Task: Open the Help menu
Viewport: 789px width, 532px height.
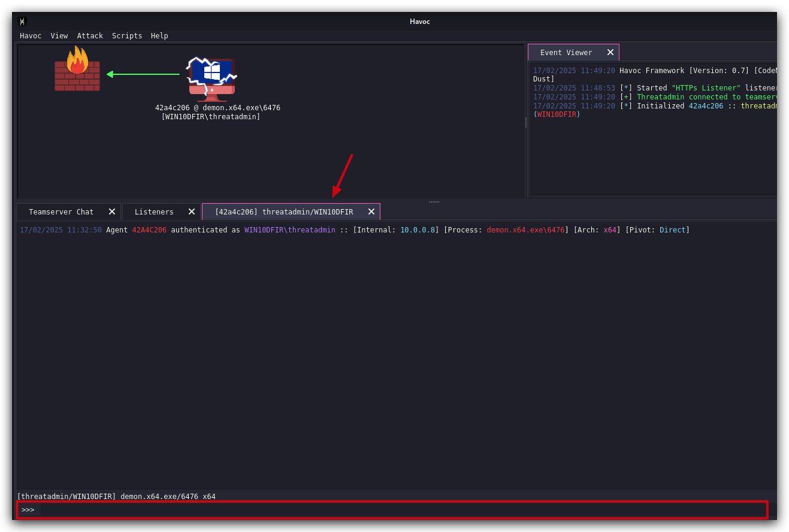Action: tap(159, 36)
